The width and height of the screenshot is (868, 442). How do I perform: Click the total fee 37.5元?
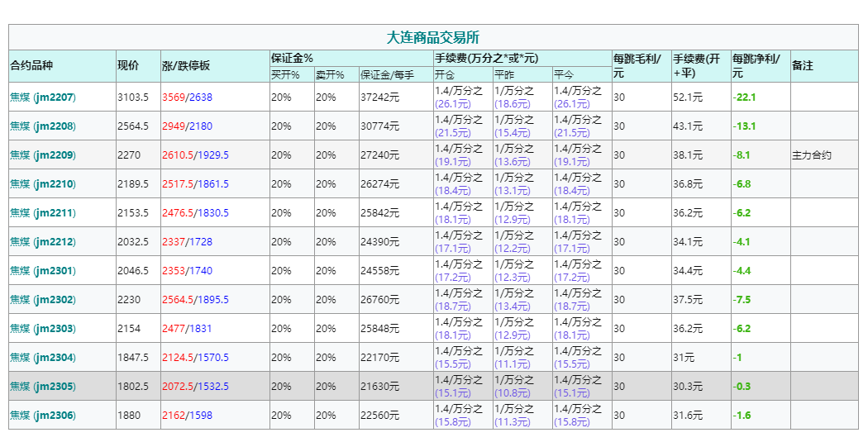point(688,300)
